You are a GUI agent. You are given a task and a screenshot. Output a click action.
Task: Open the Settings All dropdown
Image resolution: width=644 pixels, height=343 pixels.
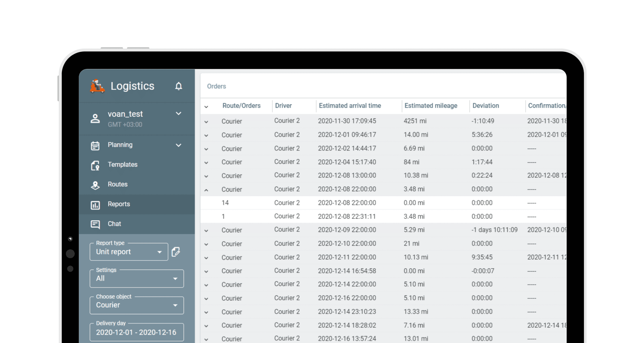pos(136,279)
